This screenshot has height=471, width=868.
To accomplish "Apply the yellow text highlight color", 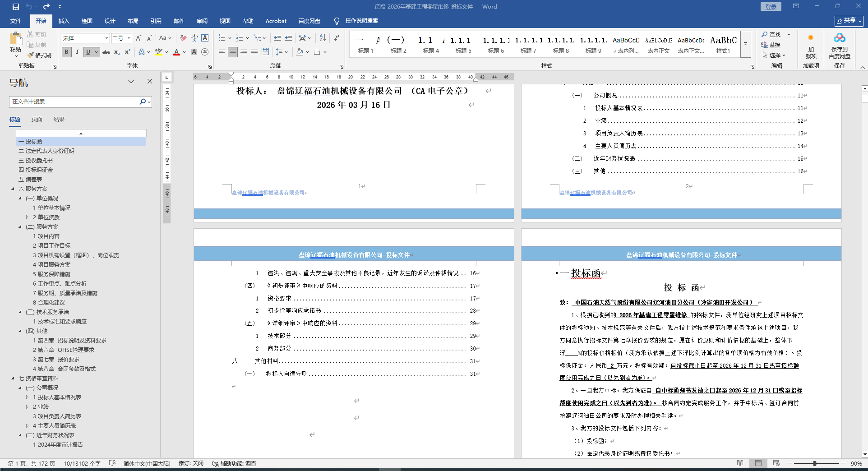I will pos(158,52).
